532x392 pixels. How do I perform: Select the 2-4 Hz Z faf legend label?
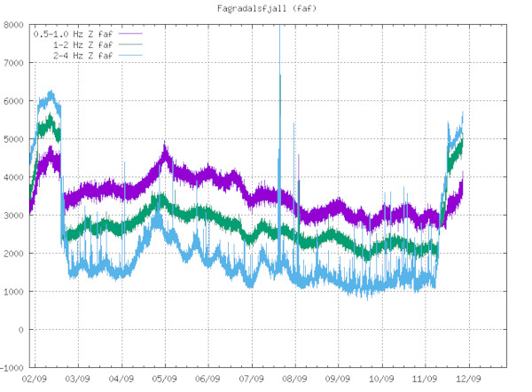(82, 55)
